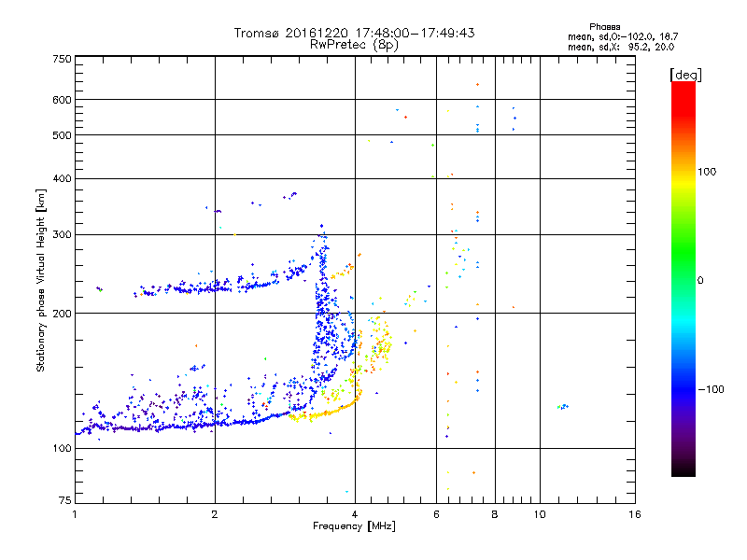
Task: Click the isolated data cluster just right of 10 MHz
Action: click(x=562, y=406)
